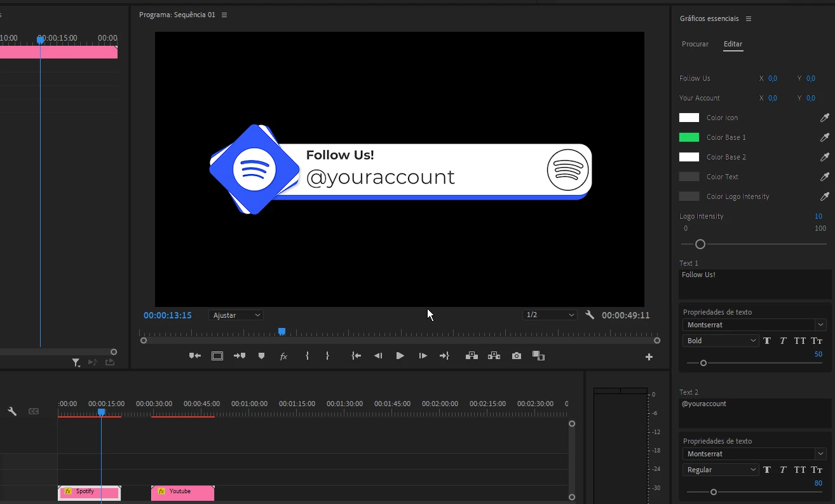
Task: Click ripple trim previous edit icon
Action: click(195, 356)
